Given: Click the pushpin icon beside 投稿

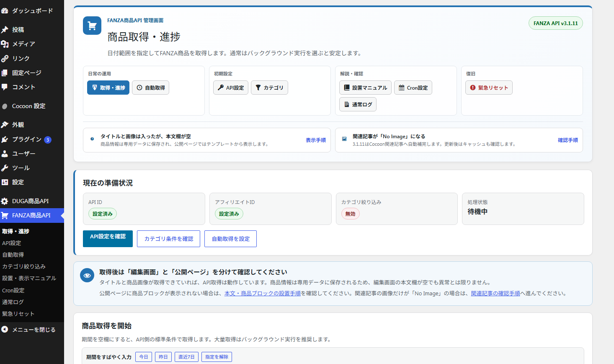Looking at the screenshot, I should (5, 30).
